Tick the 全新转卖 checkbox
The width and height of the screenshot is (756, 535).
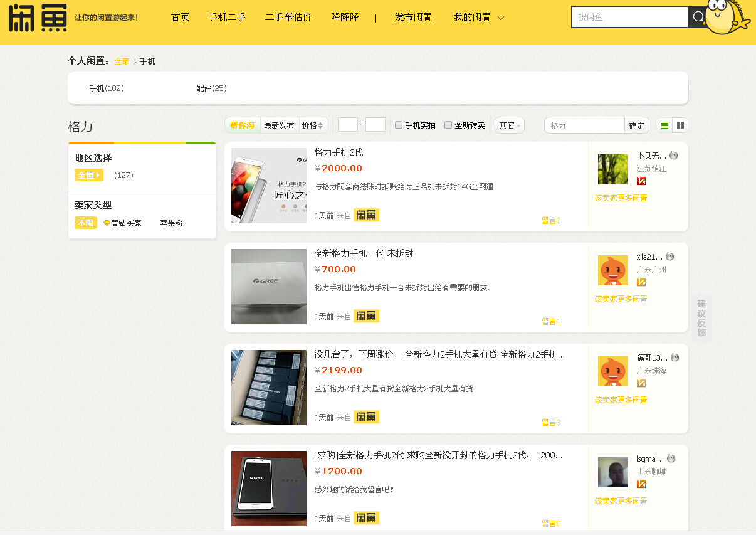click(448, 125)
